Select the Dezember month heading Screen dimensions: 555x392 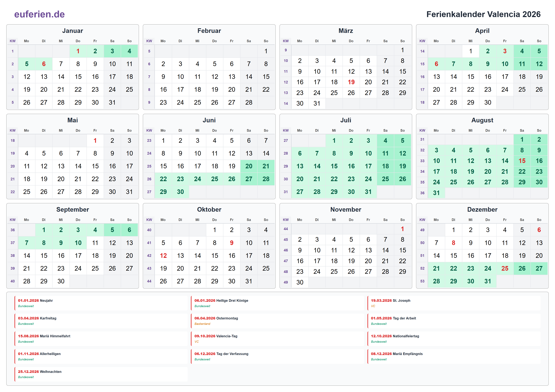tap(482, 209)
